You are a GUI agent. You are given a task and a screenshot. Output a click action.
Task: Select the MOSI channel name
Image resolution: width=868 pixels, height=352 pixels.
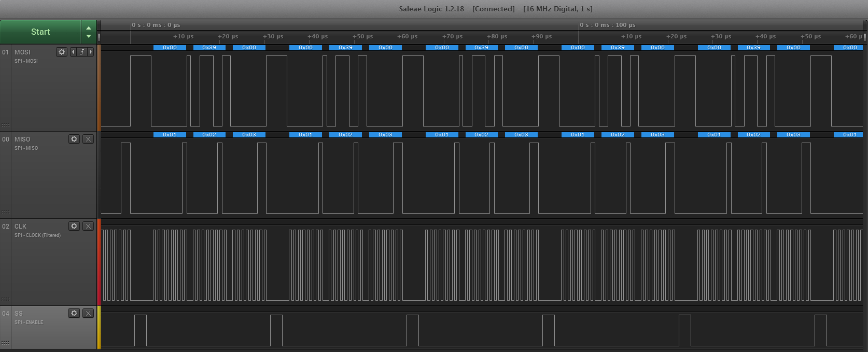(x=22, y=52)
